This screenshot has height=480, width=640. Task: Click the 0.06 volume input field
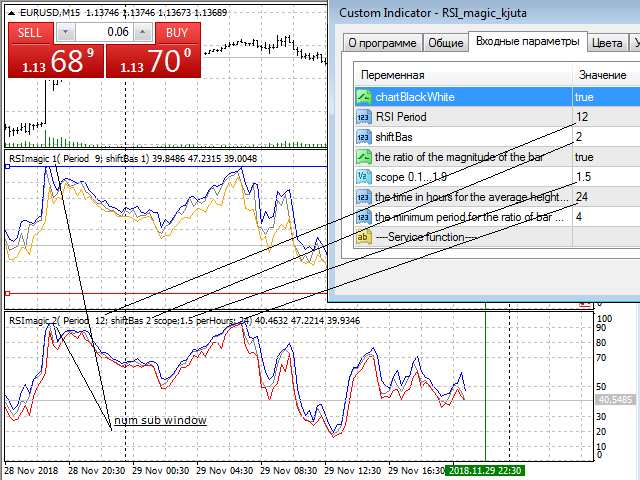[105, 33]
